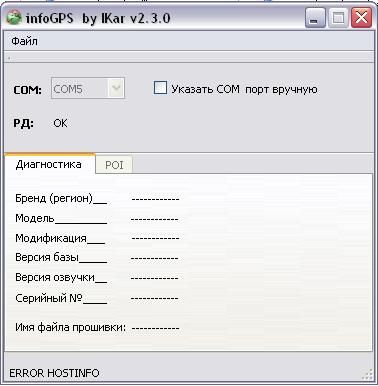Open the Файл menu
The height and width of the screenshot is (386, 378).
click(24, 41)
